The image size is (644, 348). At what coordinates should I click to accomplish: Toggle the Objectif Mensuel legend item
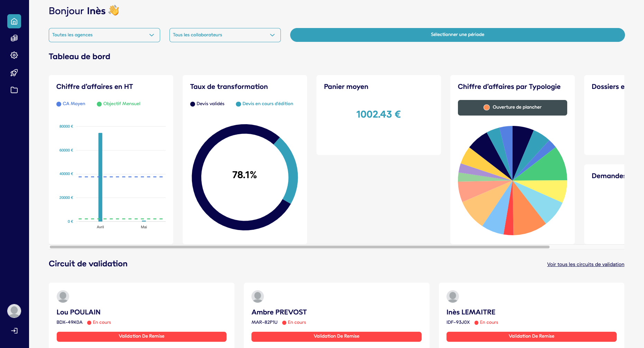[x=119, y=104]
